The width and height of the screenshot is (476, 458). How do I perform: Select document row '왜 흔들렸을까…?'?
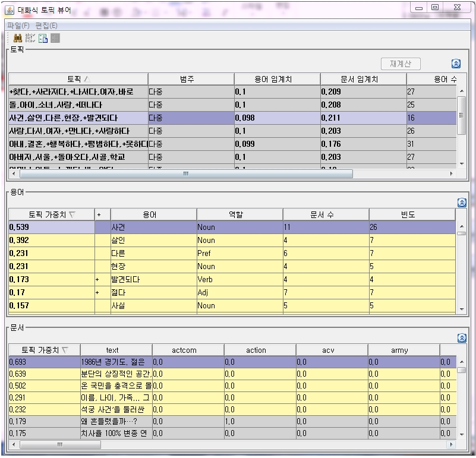tap(232, 421)
